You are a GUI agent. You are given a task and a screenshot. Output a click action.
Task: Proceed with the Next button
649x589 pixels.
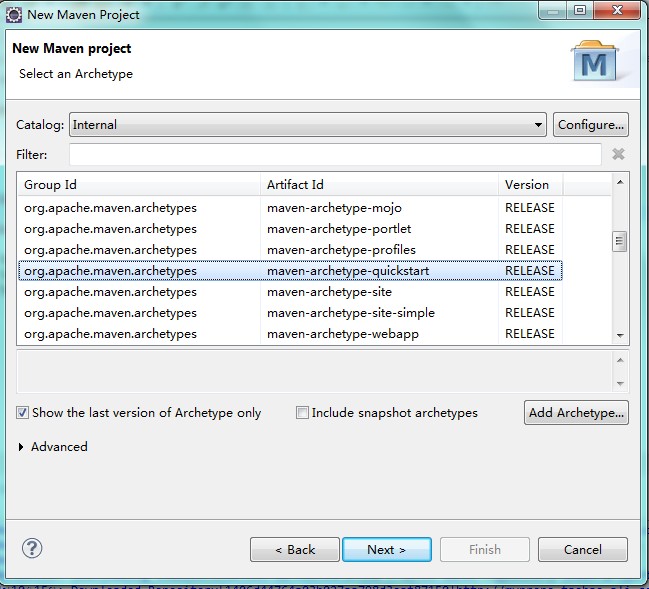[x=387, y=550]
